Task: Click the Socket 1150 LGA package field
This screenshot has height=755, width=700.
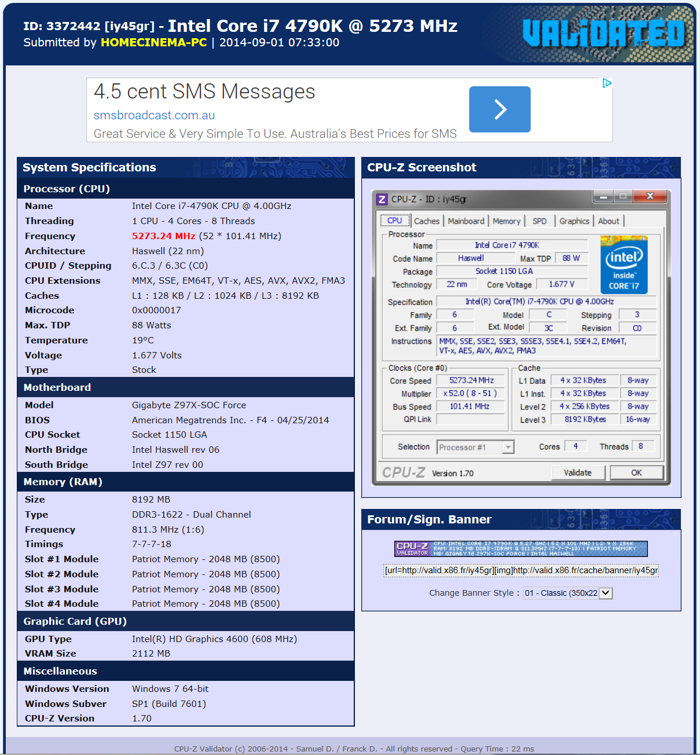Action: [512, 271]
